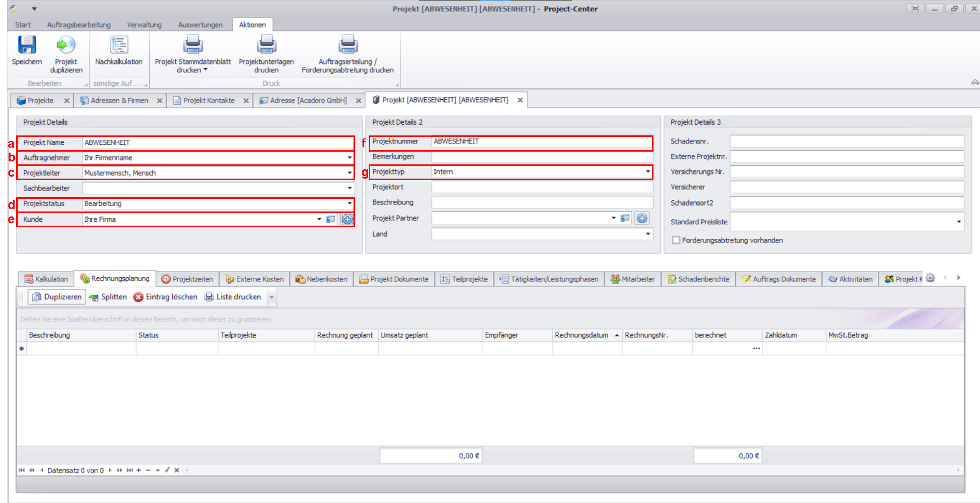
Task: Click the tab settings gear icon
Action: point(930,278)
